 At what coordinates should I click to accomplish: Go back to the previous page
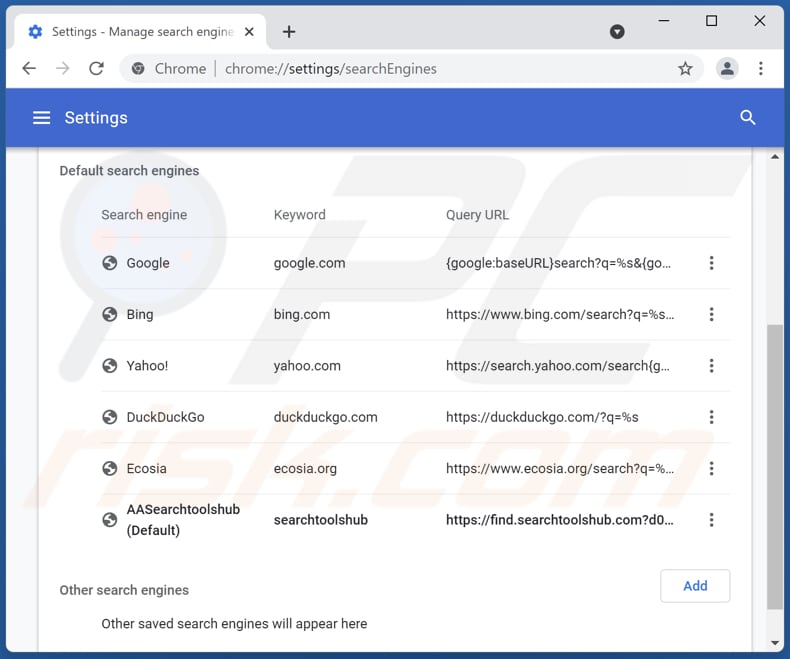tap(29, 69)
